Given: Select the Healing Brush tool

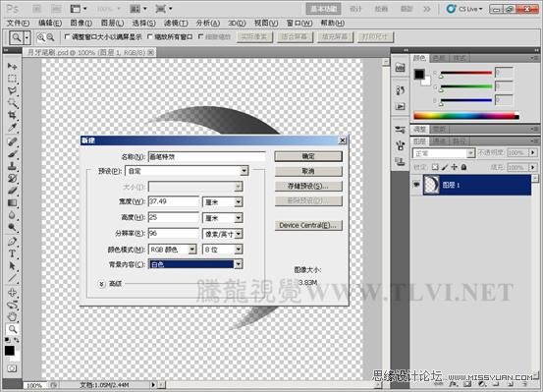Looking at the screenshot, I should (12, 141).
